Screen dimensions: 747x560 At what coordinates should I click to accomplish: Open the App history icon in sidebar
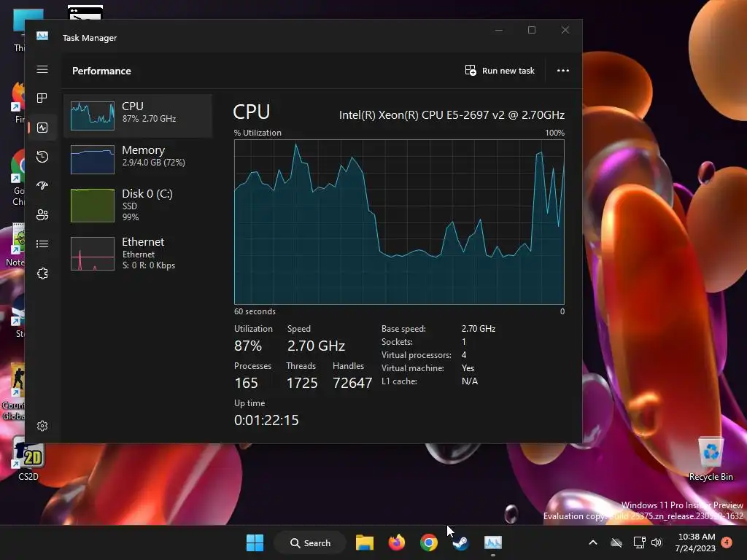pyautogui.click(x=42, y=157)
